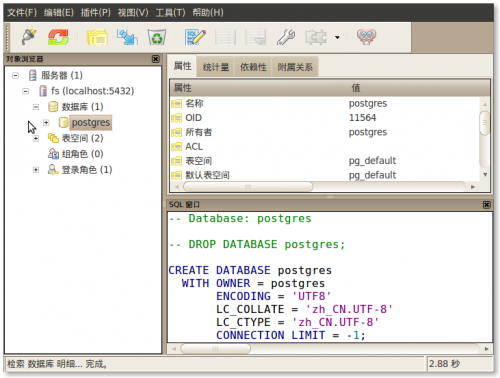Switch to the 统计量 tab
This screenshot has height=378, width=500.
coord(216,67)
